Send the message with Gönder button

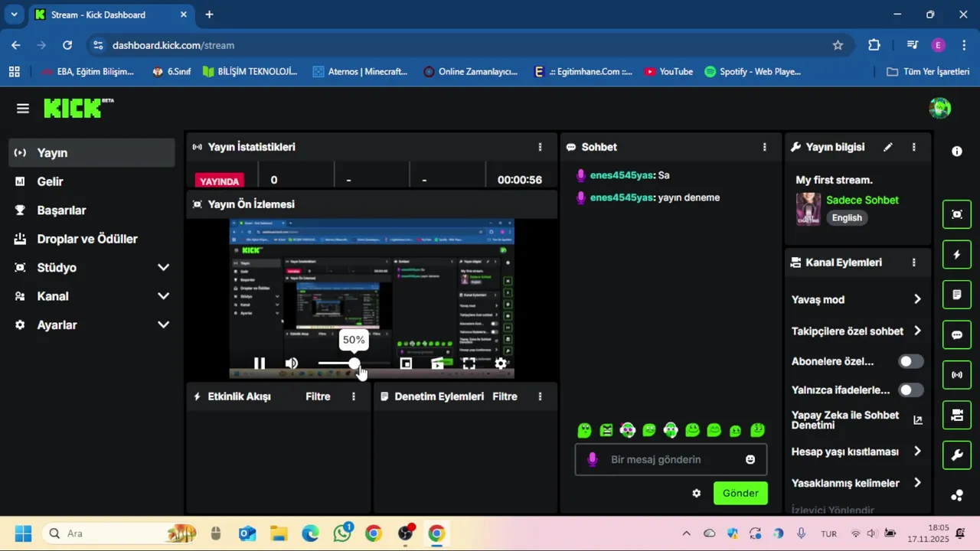pyautogui.click(x=740, y=493)
